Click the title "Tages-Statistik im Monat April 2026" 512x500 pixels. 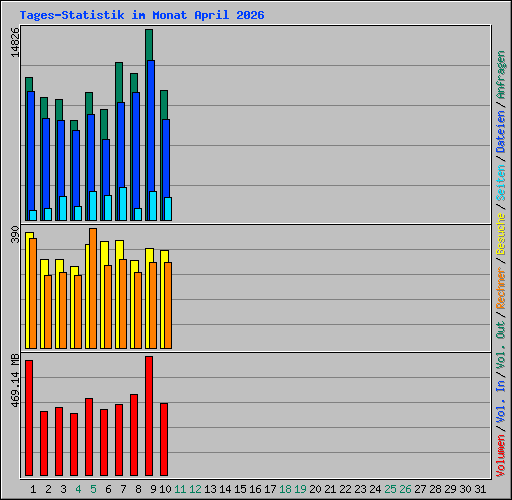[x=142, y=15]
